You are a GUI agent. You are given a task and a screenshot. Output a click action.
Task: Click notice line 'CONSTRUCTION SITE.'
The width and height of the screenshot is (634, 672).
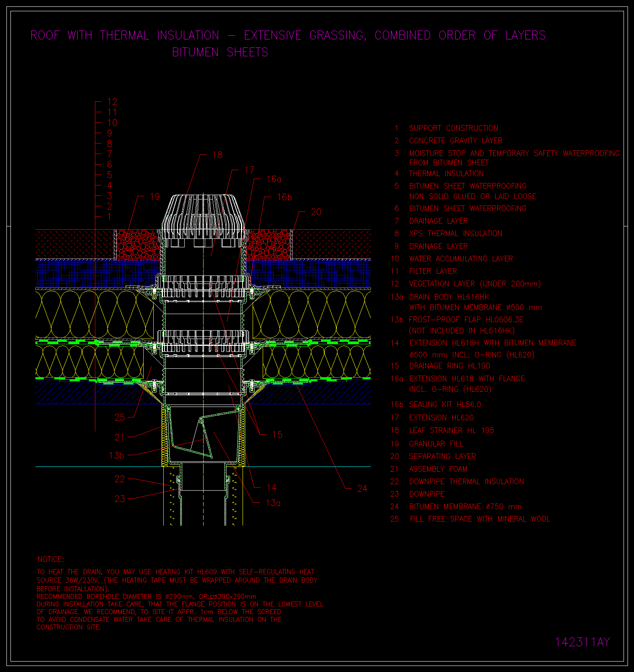tap(69, 627)
